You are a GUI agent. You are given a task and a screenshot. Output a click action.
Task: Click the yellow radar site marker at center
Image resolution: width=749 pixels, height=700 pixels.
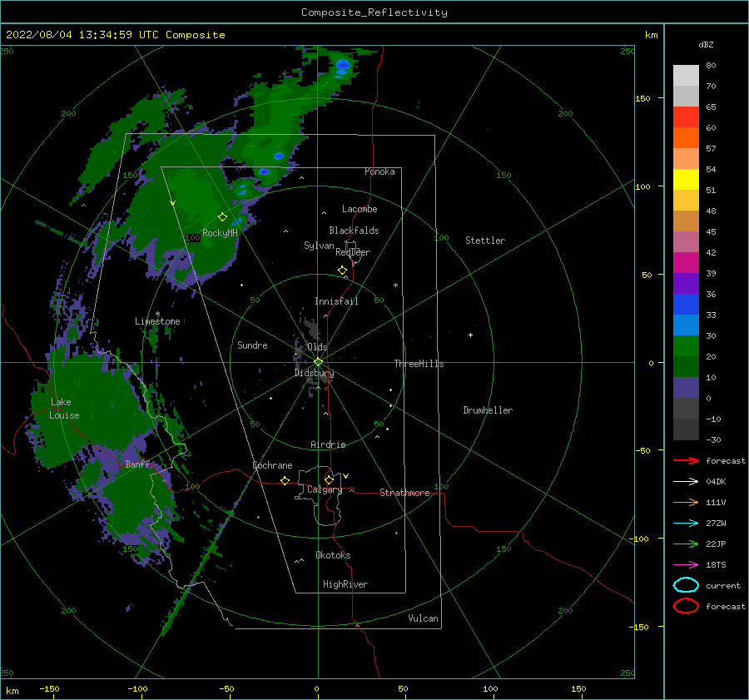[x=318, y=362]
